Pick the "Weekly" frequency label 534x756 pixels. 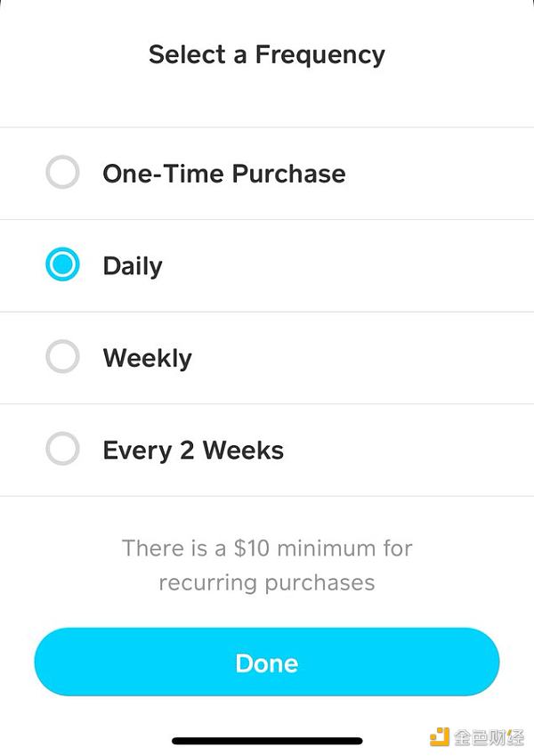click(x=147, y=358)
